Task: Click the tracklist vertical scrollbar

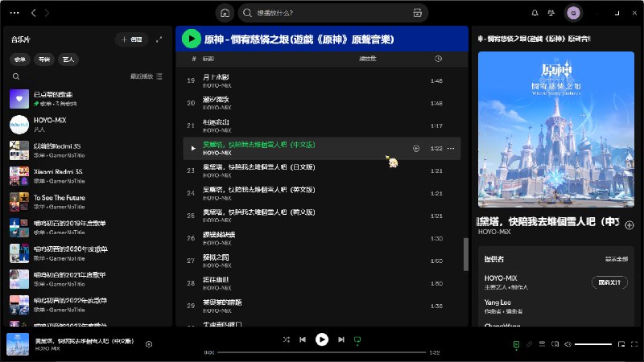Action: [x=466, y=254]
